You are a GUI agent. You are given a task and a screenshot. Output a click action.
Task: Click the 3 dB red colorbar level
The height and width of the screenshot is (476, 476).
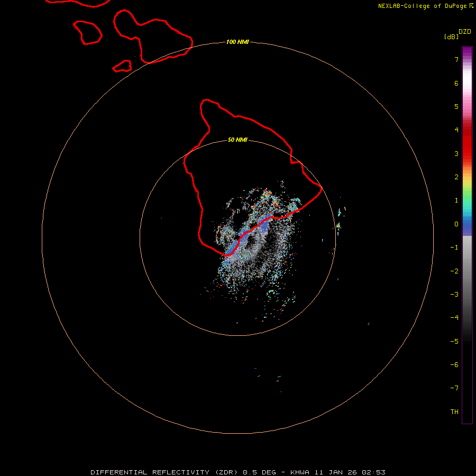point(467,153)
